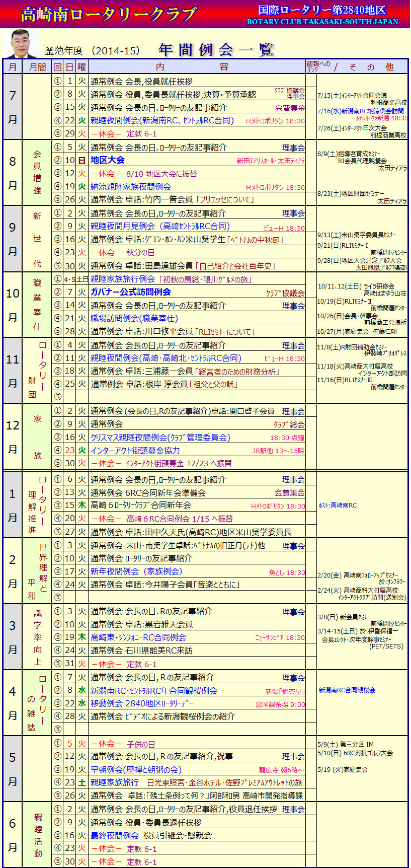411x868 pixels.
Task: Open the 早朝例会(座禅と朝粥の会) link
Action: click(x=136, y=770)
